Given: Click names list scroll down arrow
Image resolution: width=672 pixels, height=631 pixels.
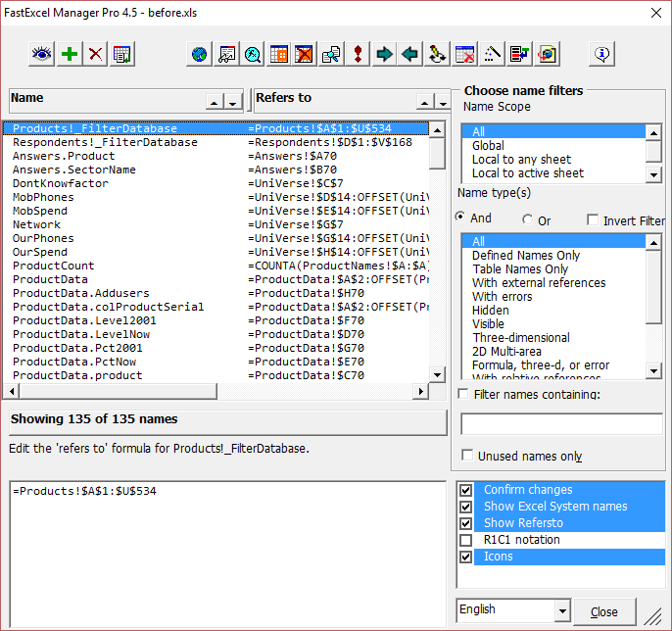Looking at the screenshot, I should coord(437,375).
